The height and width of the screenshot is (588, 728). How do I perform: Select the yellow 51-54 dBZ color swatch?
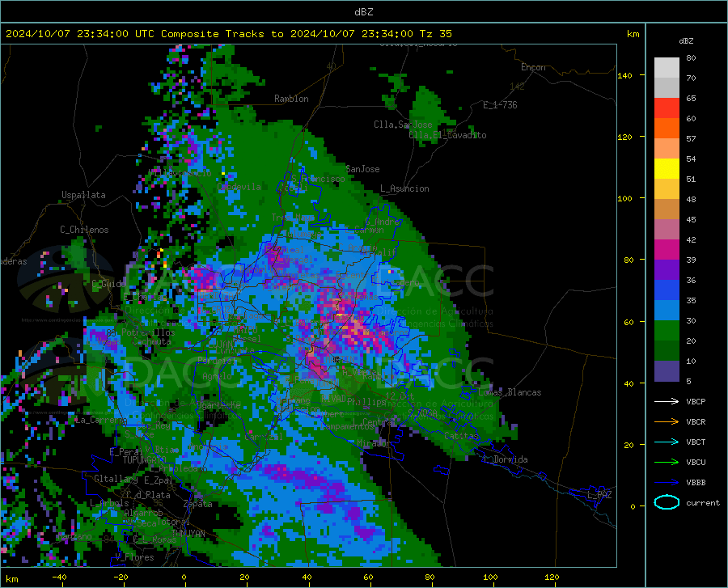click(667, 169)
